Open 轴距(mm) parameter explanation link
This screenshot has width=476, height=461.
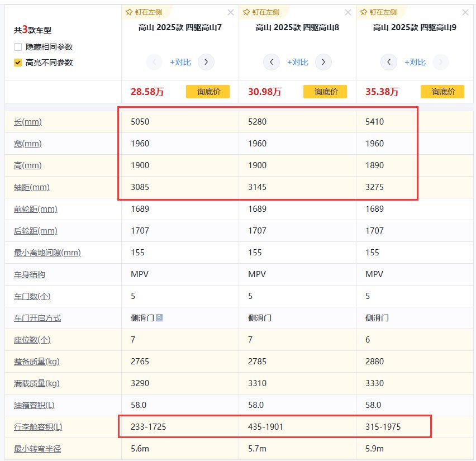point(32,187)
